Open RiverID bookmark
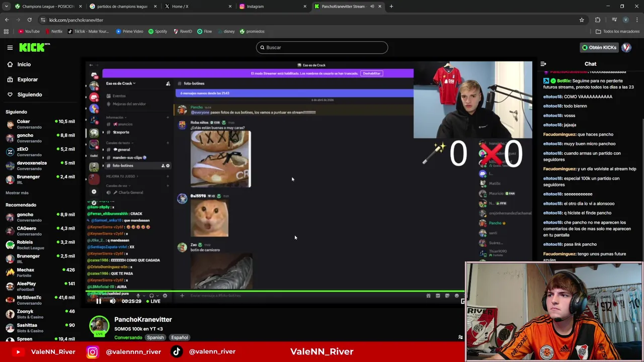Viewport: 644px width, 362px height. pyautogui.click(x=183, y=31)
